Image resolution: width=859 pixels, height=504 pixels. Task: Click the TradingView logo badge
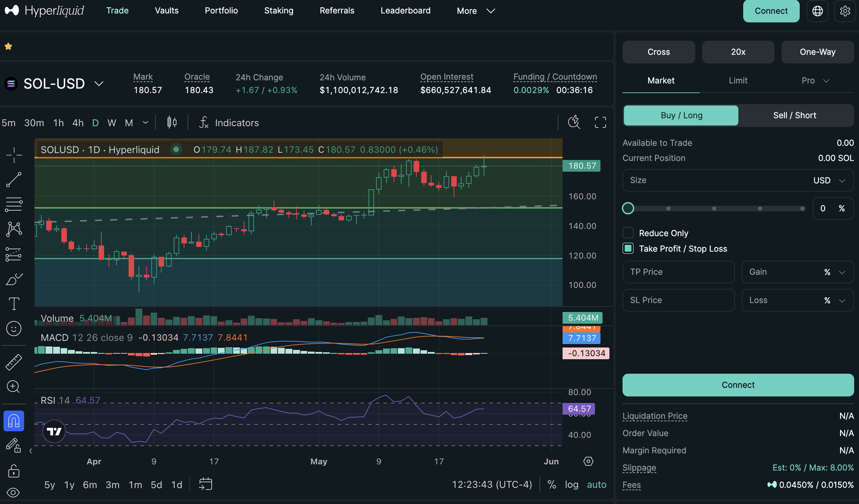click(54, 431)
